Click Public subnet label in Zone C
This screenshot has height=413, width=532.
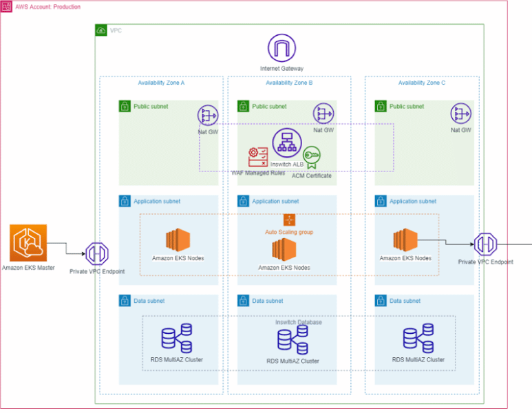tap(407, 107)
